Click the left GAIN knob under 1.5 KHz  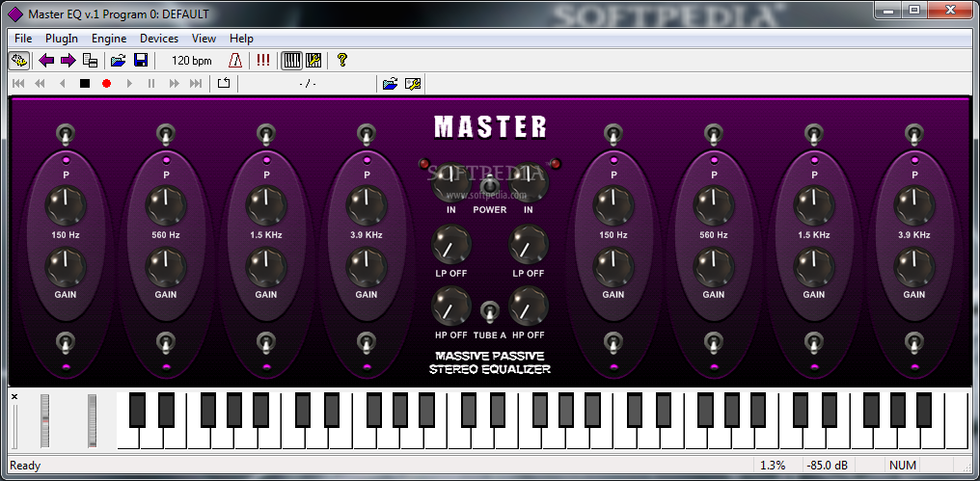click(266, 267)
